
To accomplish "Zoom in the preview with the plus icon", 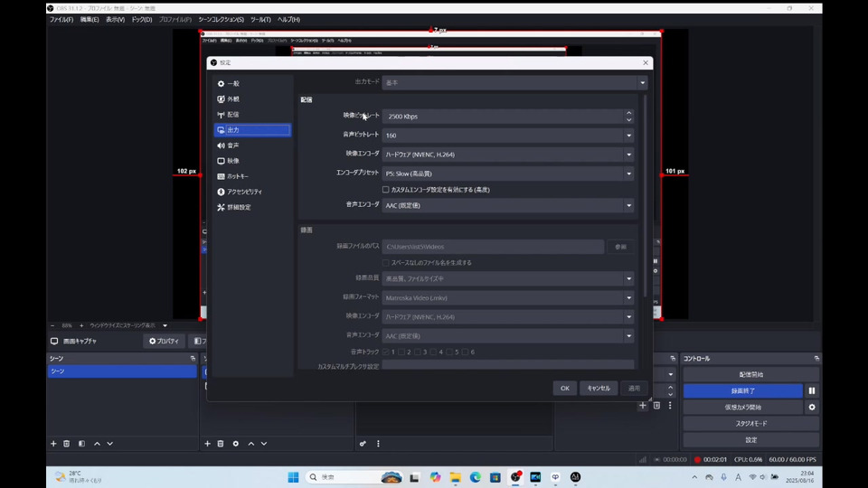I will pos(81,325).
